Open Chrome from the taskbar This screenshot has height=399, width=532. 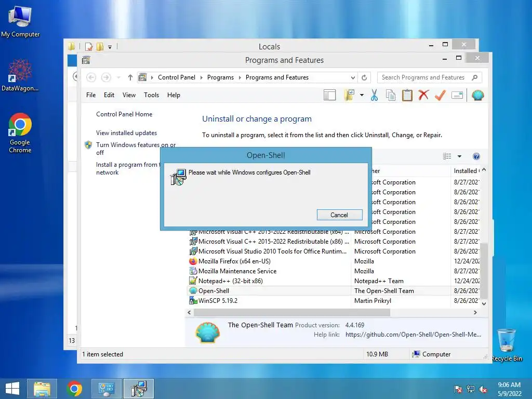pos(74,389)
